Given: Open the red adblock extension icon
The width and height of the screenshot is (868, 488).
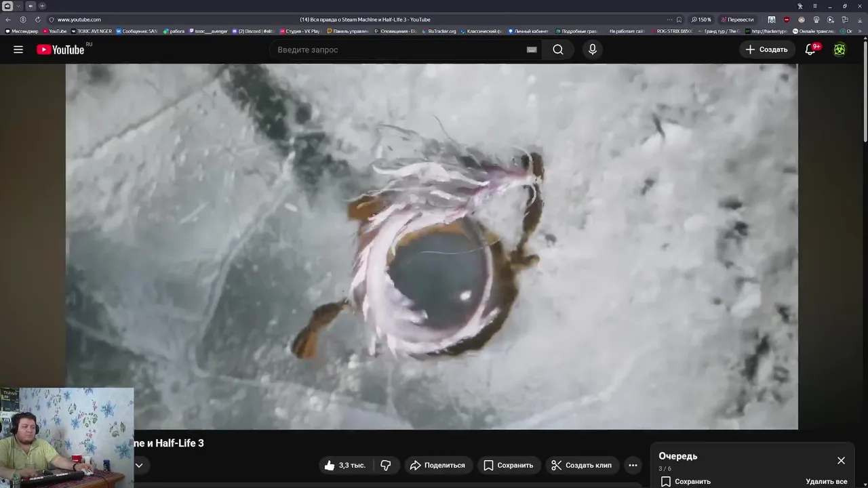Looking at the screenshot, I should tap(787, 20).
